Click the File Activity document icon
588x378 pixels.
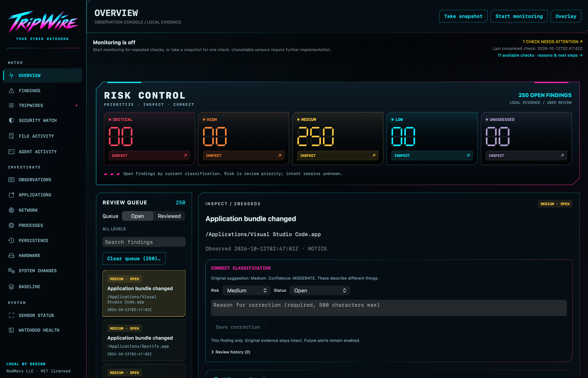(11, 136)
